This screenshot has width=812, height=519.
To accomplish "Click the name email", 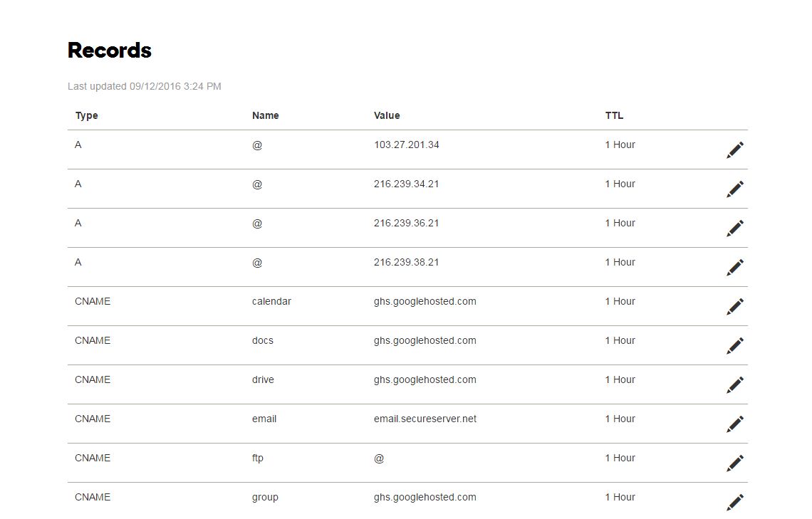I will coord(264,419).
